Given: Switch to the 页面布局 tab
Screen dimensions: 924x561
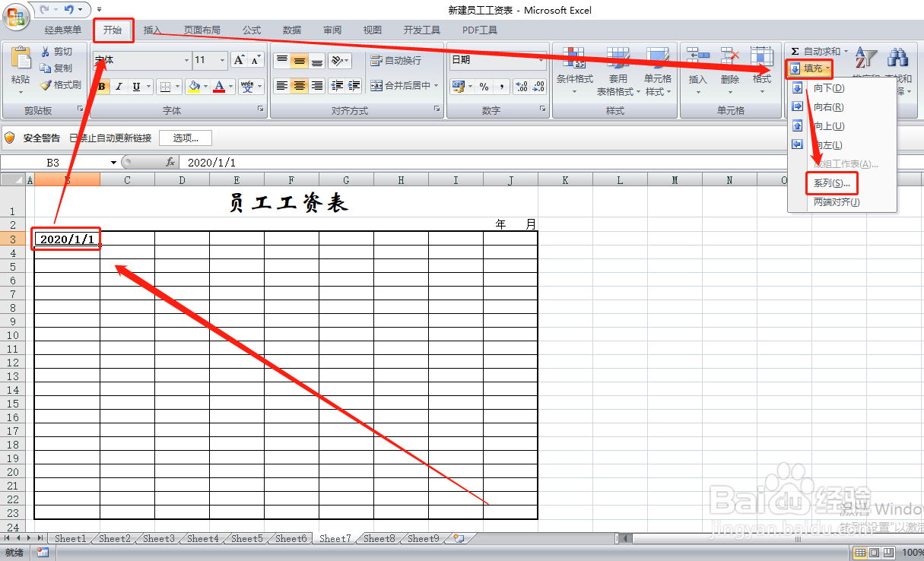Looking at the screenshot, I should click(202, 30).
